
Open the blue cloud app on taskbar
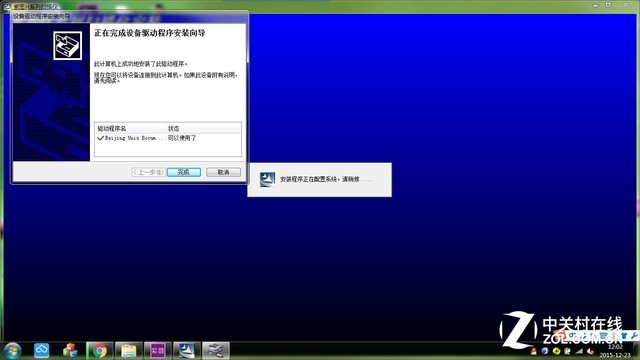[41, 350]
